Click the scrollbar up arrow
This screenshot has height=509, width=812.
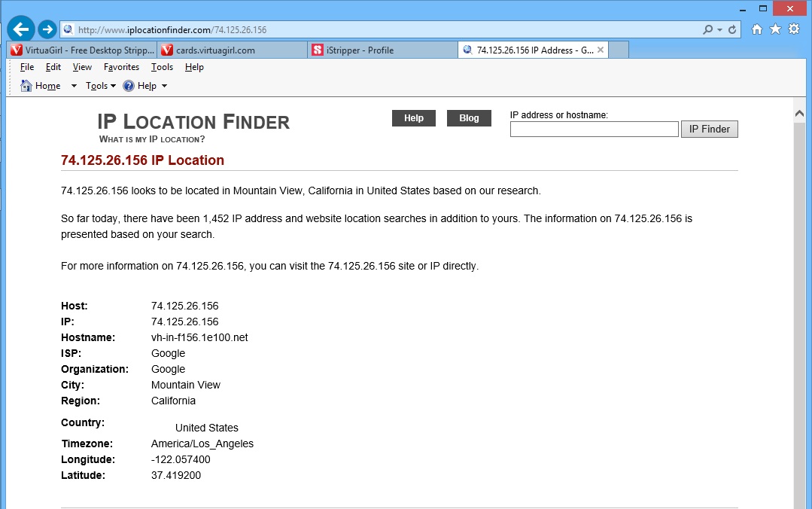799,113
